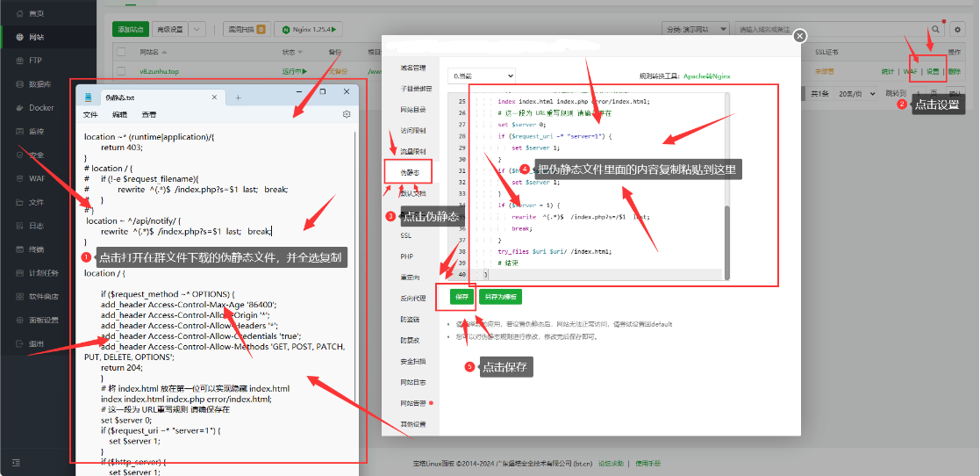This screenshot has width=980, height=476.
Task: Click the search magnifier icon
Action: point(935,29)
